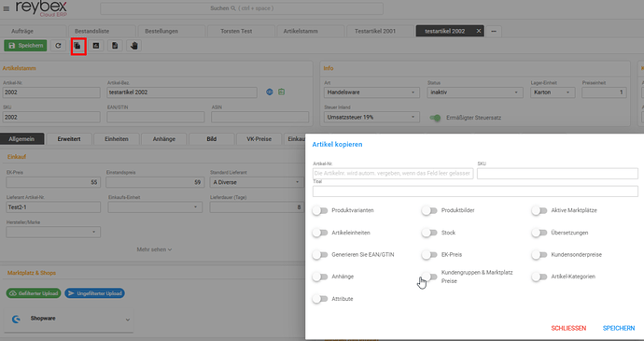The image size is (644, 341).
Task: Click the Titel input field in dialog
Action: 475,192
